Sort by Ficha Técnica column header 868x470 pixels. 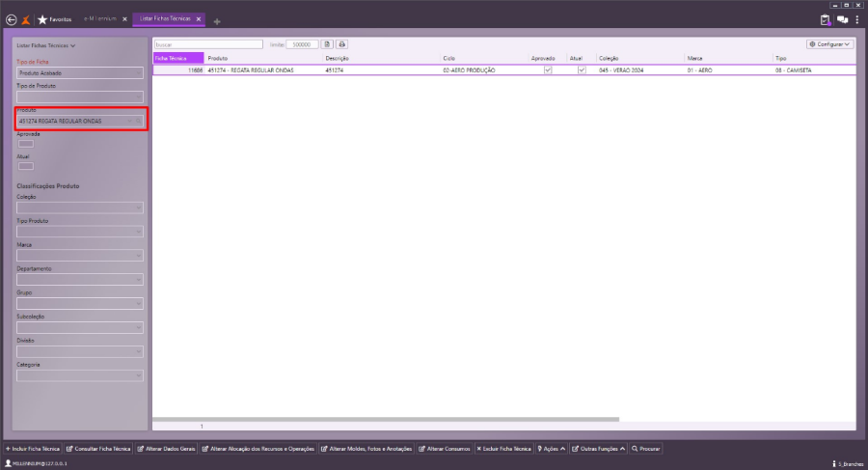pos(178,58)
